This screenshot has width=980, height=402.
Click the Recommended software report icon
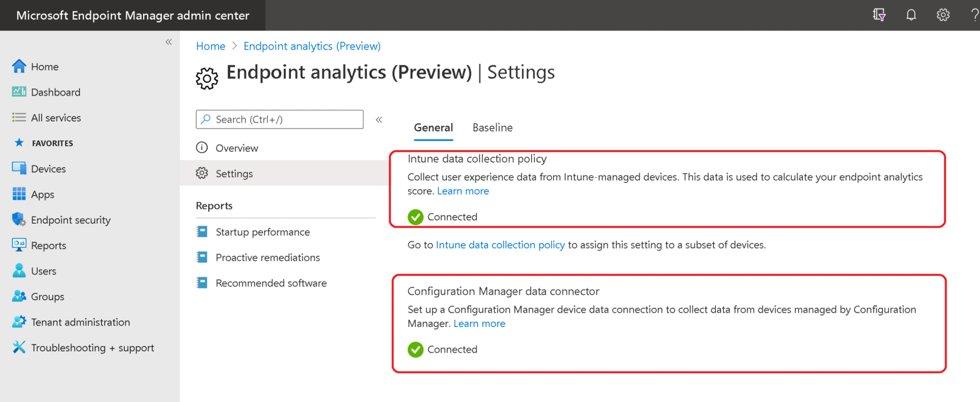(202, 283)
